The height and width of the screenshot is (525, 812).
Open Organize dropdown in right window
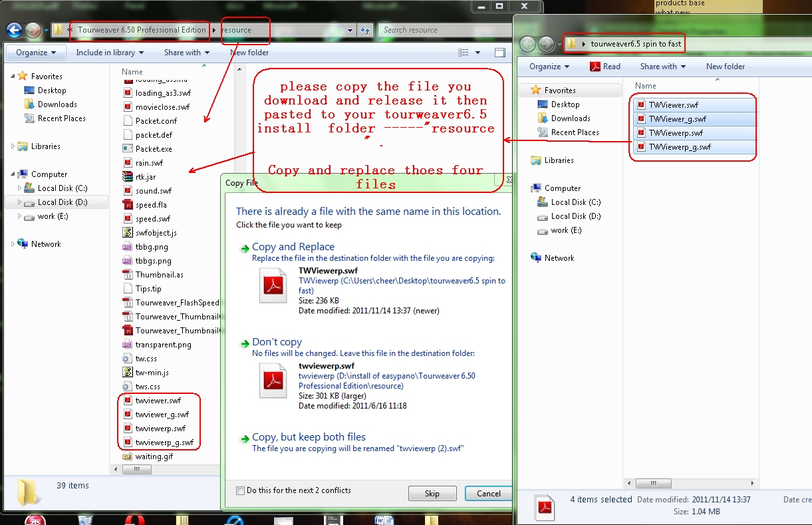click(x=549, y=67)
